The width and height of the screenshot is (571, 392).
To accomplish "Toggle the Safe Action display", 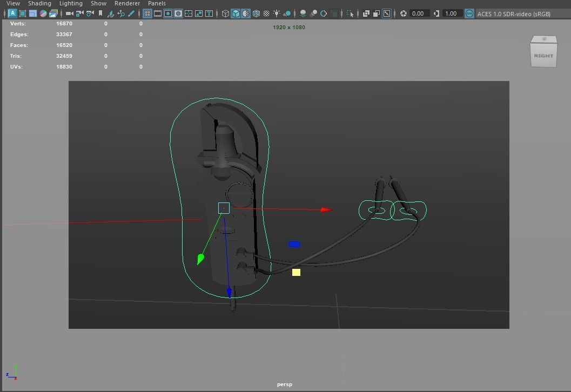I will coord(198,13).
